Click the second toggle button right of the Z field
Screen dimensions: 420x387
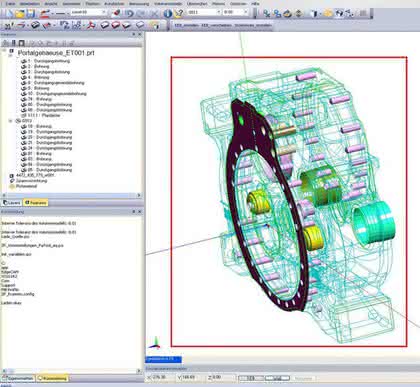(277, 378)
